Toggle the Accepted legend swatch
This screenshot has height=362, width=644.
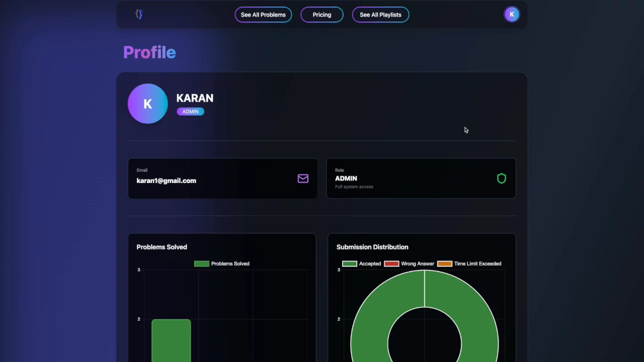tap(350, 263)
